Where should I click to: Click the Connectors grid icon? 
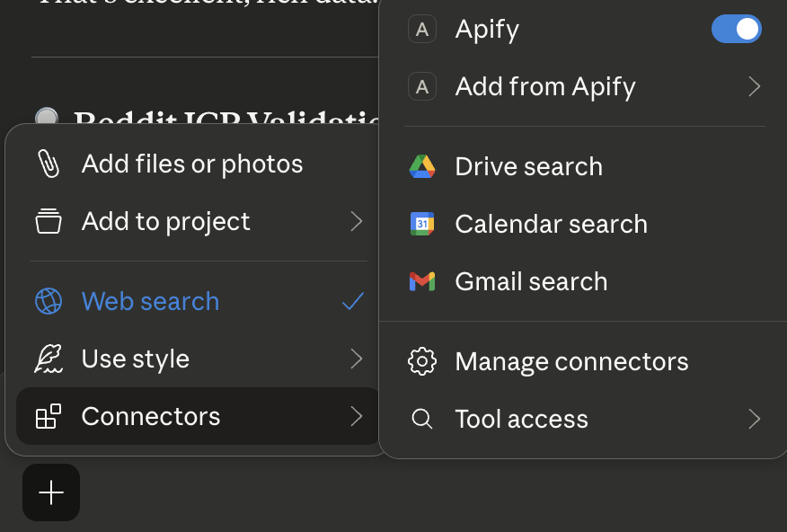(49, 416)
